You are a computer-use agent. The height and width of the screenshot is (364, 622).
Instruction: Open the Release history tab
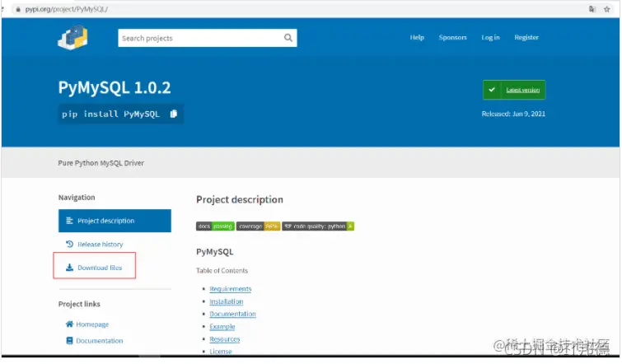100,245
